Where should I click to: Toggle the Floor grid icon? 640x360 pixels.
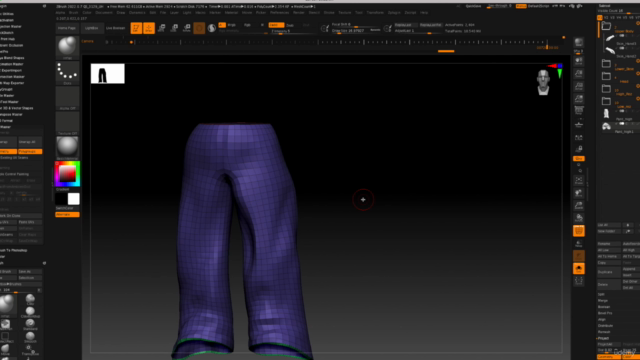(579, 125)
